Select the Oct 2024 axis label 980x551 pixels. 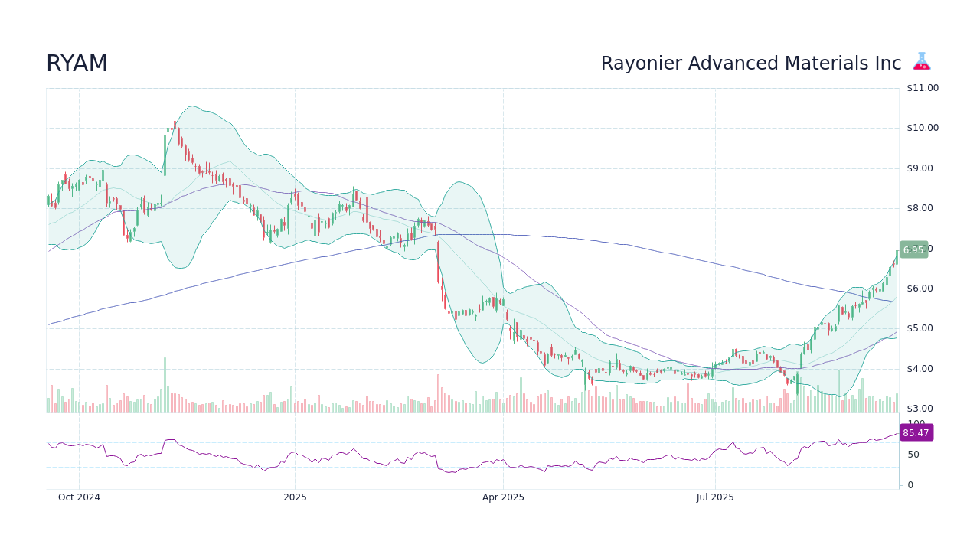tap(79, 497)
